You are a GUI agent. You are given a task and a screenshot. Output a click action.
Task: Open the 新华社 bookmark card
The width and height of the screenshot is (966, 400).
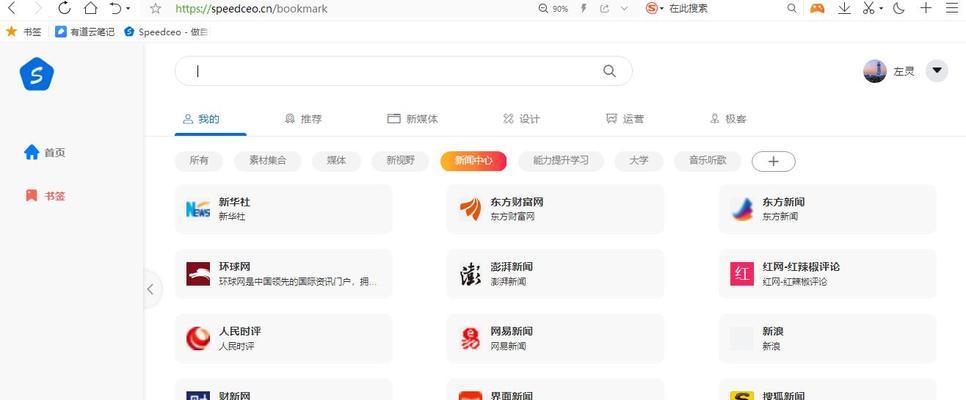point(283,209)
